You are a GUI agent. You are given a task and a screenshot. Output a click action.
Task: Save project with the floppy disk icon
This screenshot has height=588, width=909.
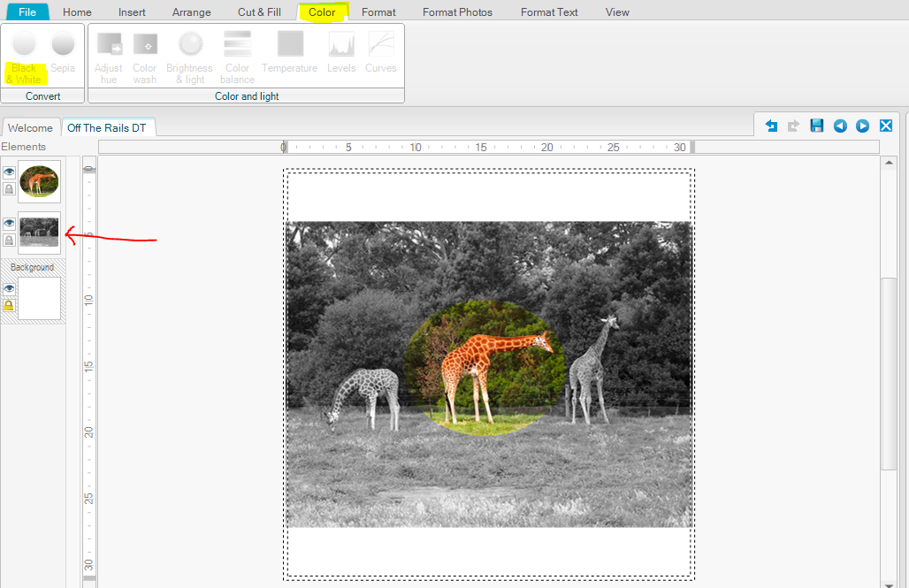(x=817, y=126)
